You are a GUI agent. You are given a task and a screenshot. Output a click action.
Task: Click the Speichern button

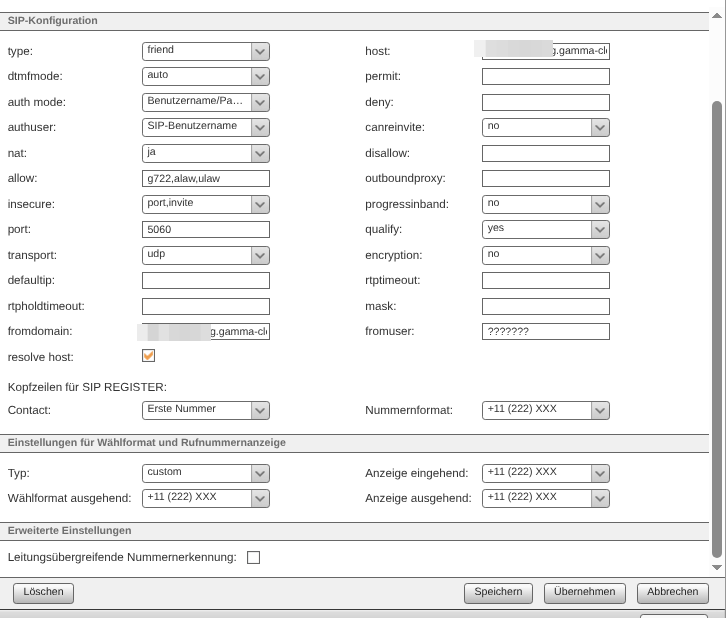[498, 592]
